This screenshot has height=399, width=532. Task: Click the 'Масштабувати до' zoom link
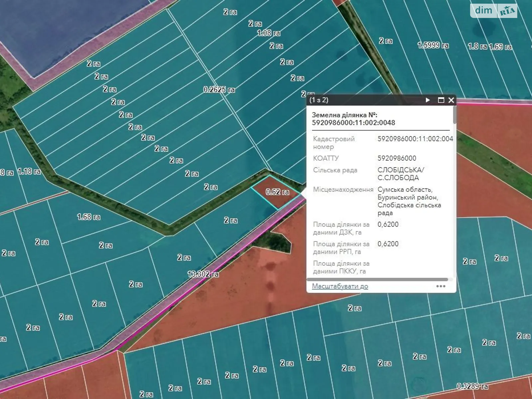click(x=340, y=286)
